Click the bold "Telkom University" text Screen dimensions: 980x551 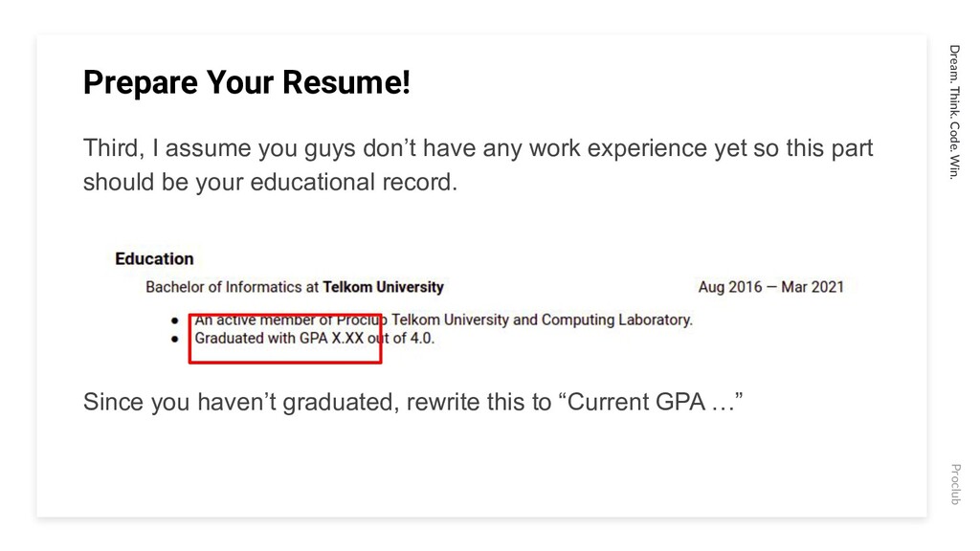click(383, 287)
